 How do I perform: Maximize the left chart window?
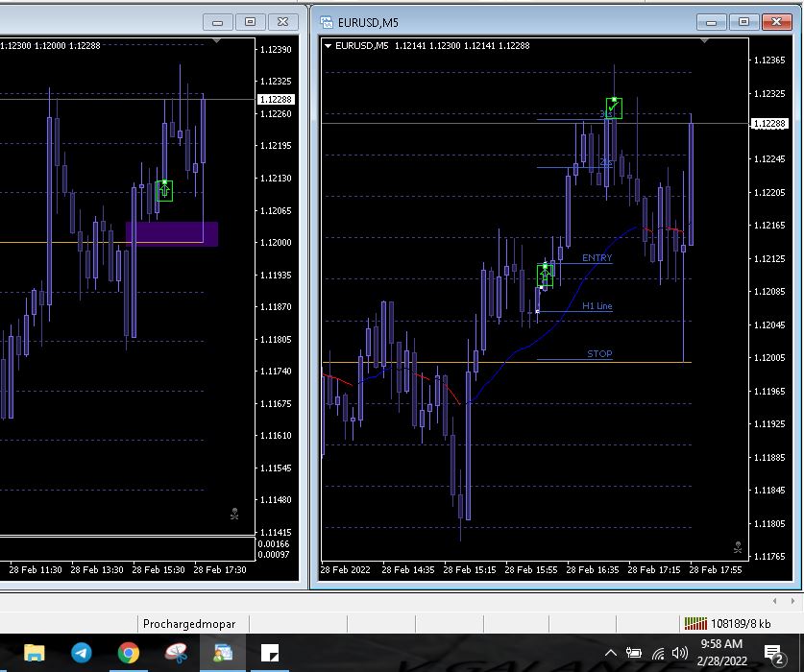click(x=250, y=22)
